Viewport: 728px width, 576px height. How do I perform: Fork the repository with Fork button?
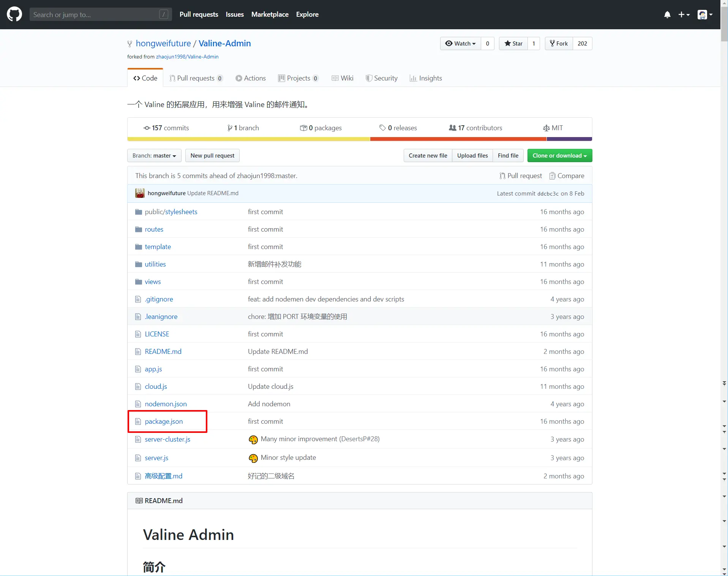pyautogui.click(x=559, y=44)
